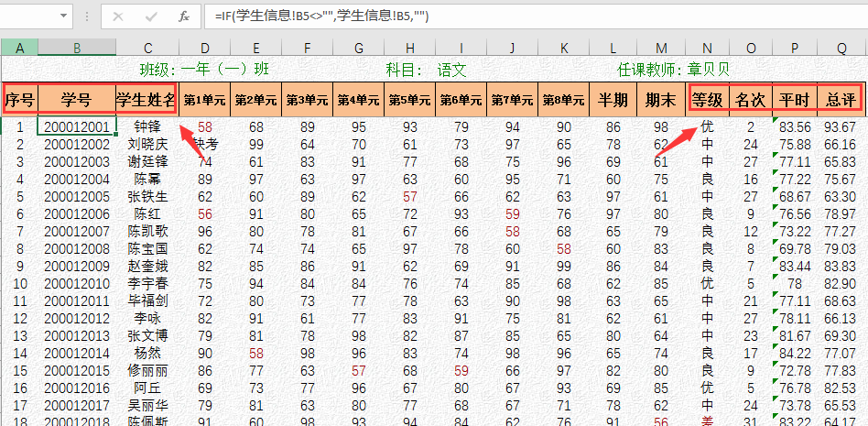The height and width of the screenshot is (426, 868).
Task: Click the confirm checkmark icon in formula bar
Action: point(151,17)
